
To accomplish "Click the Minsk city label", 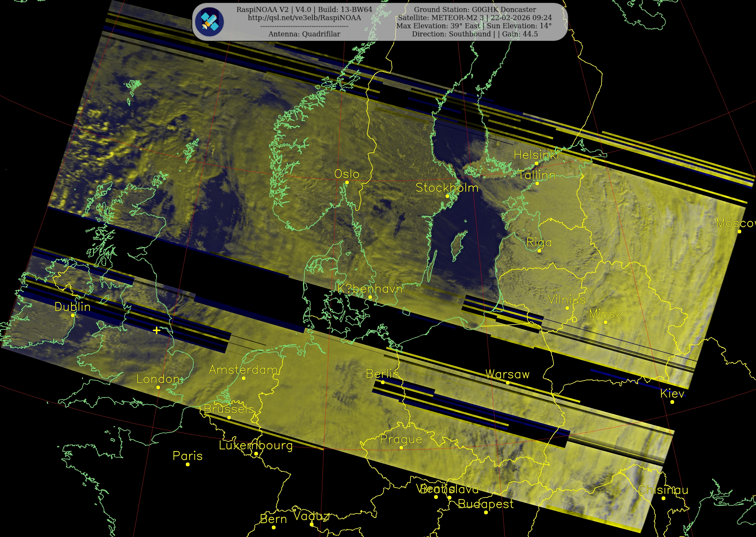I will pyautogui.click(x=605, y=314).
